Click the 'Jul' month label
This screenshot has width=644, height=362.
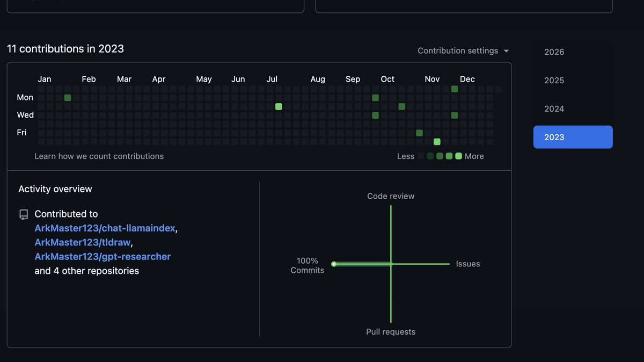(x=272, y=79)
